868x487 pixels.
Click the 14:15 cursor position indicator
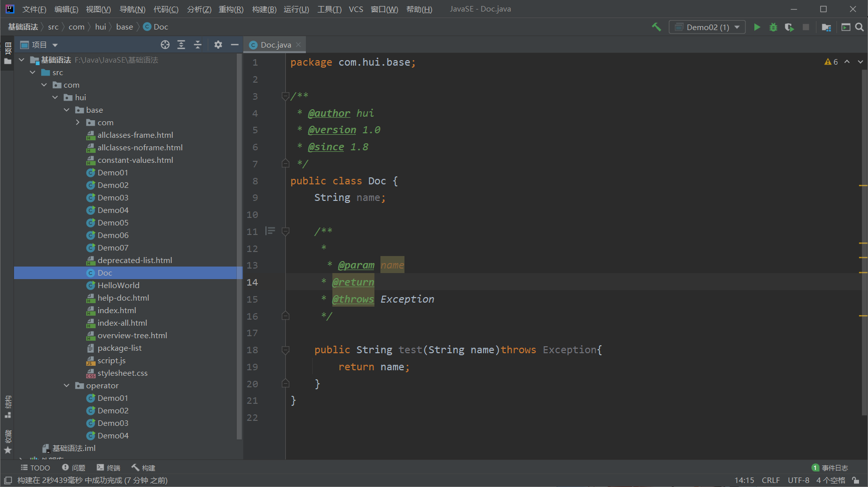click(744, 480)
